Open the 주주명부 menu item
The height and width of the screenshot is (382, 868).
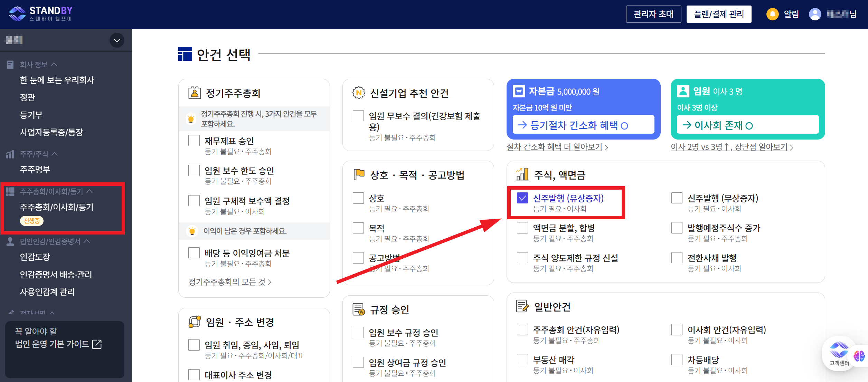(35, 170)
